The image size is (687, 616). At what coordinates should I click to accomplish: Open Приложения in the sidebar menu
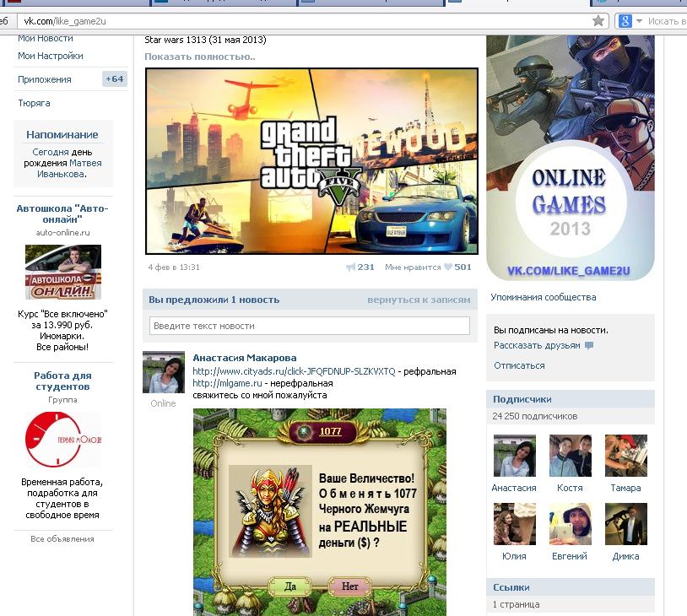tap(44, 79)
